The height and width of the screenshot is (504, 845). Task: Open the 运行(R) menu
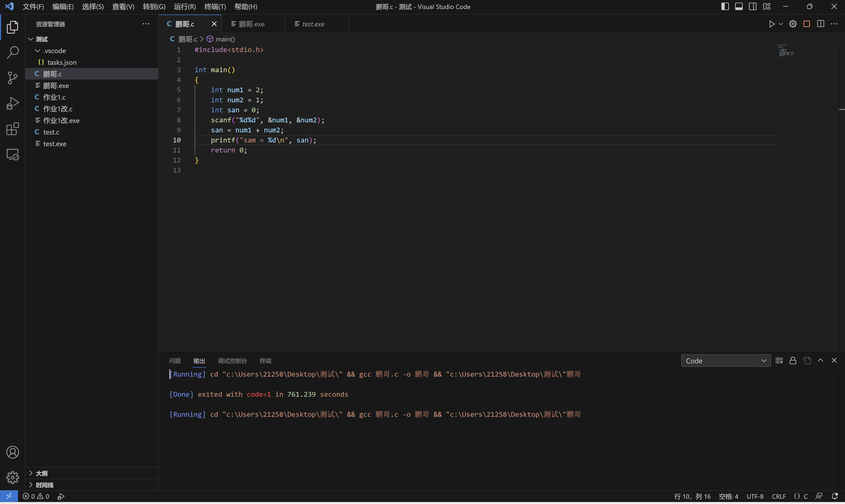pos(185,7)
